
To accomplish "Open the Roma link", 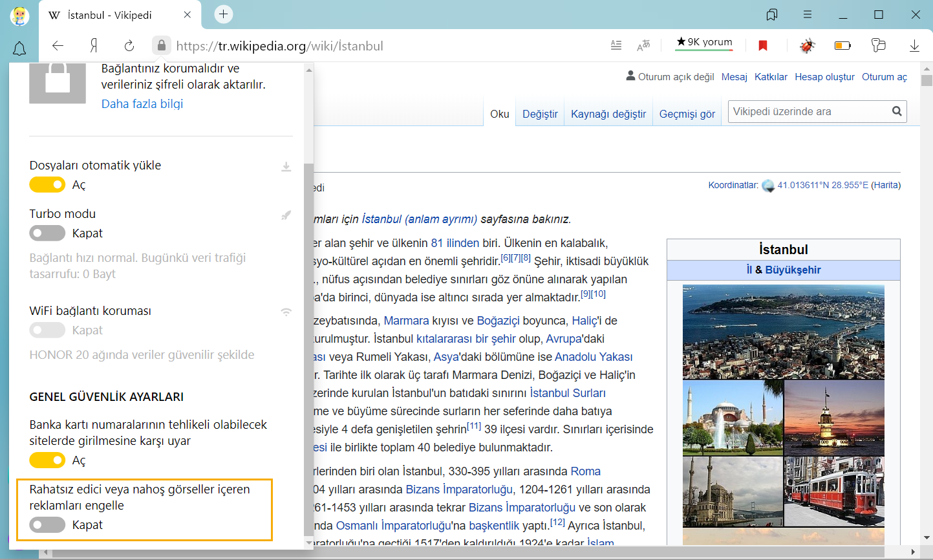I will (586, 471).
